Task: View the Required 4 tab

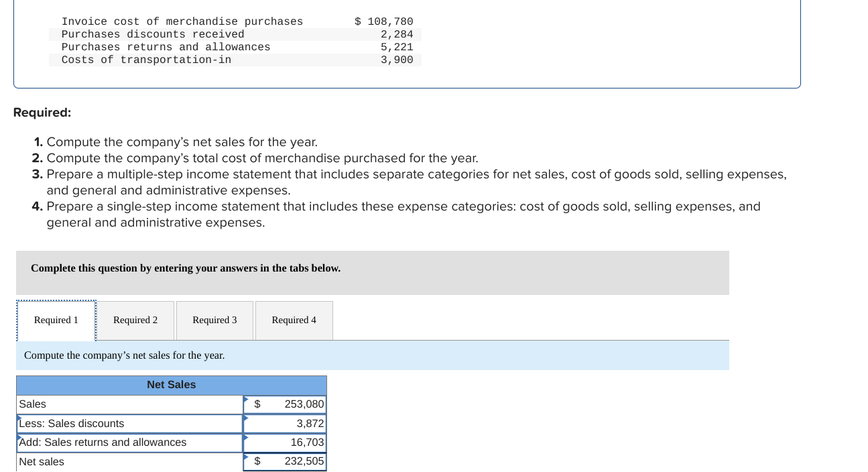Action: 294,320
